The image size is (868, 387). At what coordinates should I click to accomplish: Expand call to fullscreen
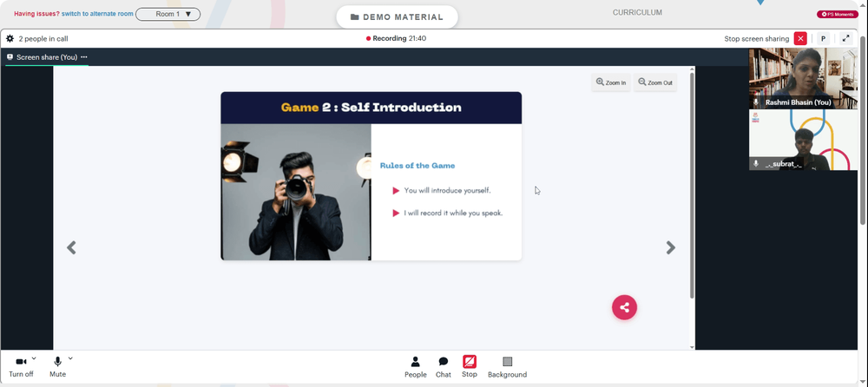[x=845, y=39]
